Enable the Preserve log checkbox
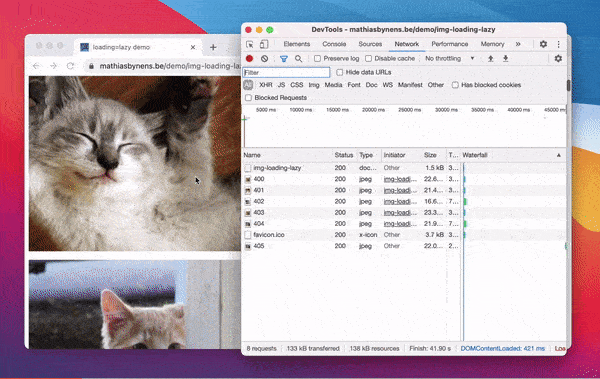This screenshot has width=600, height=379. click(x=317, y=59)
